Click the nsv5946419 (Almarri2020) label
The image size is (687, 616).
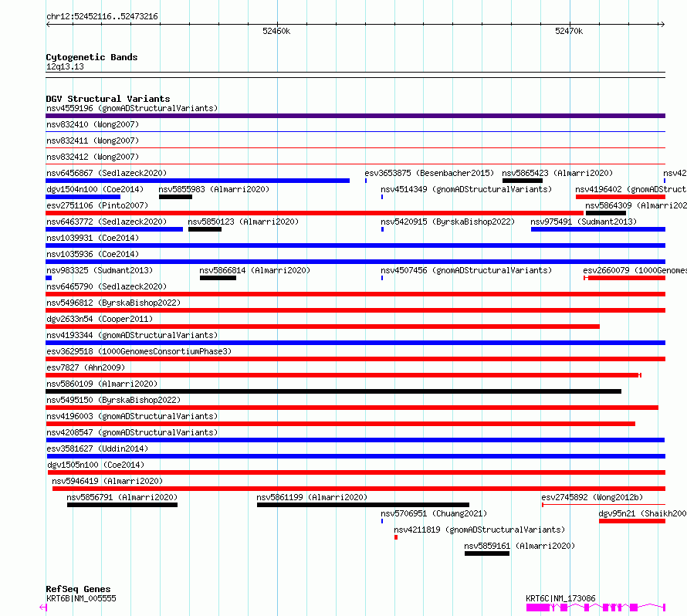107,481
